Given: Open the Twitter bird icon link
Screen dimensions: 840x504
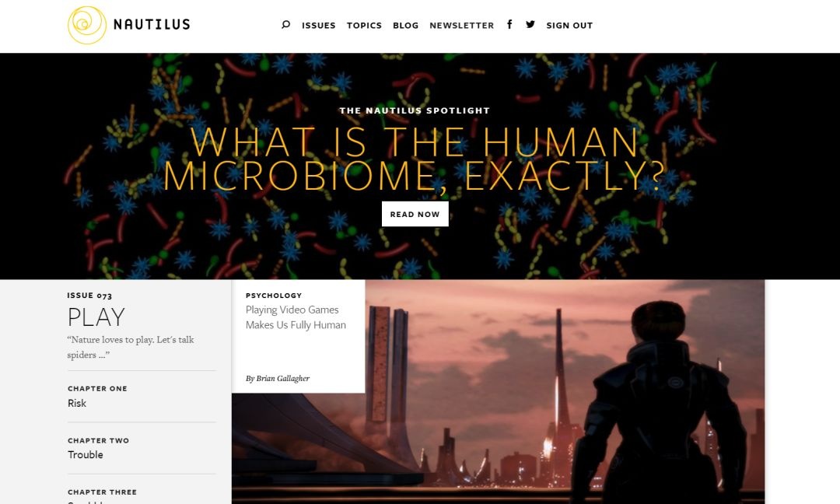Looking at the screenshot, I should 530,24.
